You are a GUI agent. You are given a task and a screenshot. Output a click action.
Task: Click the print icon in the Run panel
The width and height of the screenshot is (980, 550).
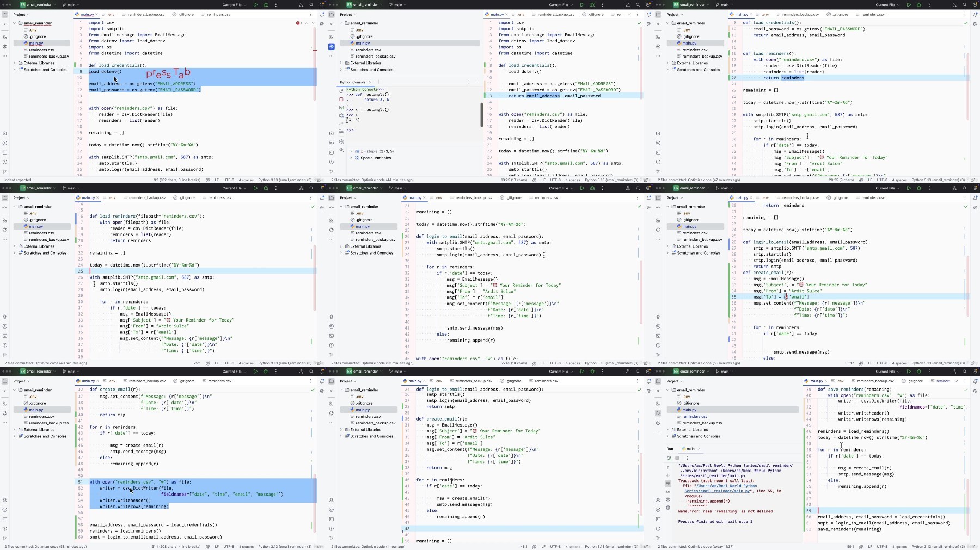click(x=668, y=499)
